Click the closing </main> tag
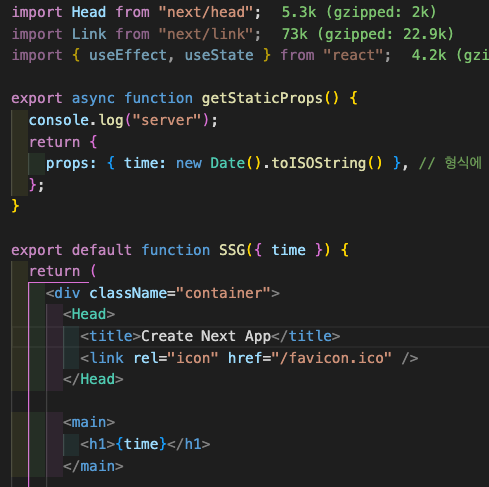The image size is (489, 487). click(x=93, y=466)
